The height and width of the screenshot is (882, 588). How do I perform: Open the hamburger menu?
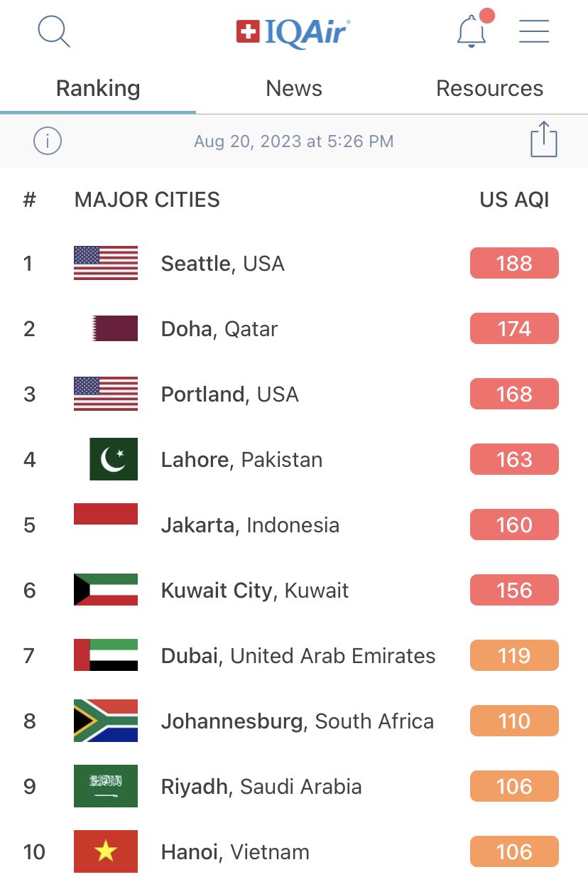(x=534, y=31)
